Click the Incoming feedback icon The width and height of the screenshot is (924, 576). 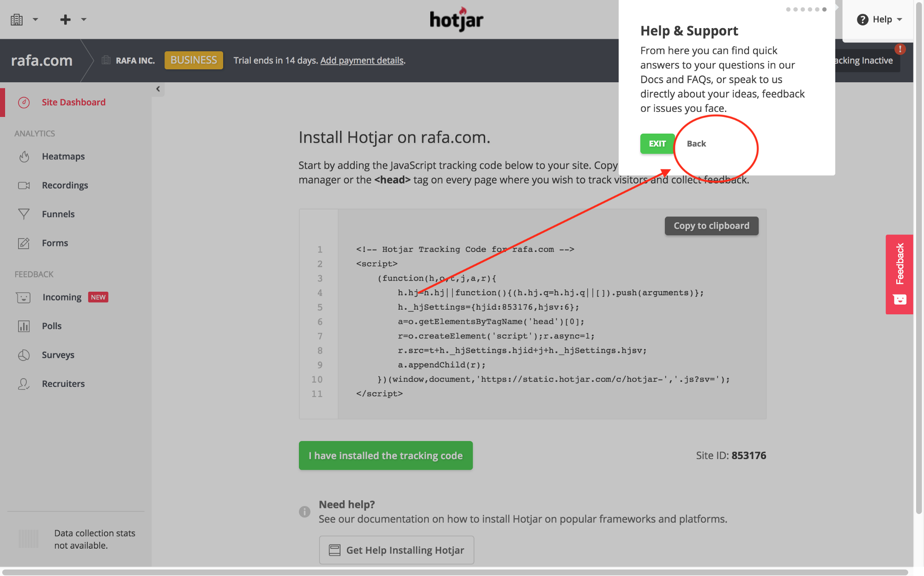point(23,297)
